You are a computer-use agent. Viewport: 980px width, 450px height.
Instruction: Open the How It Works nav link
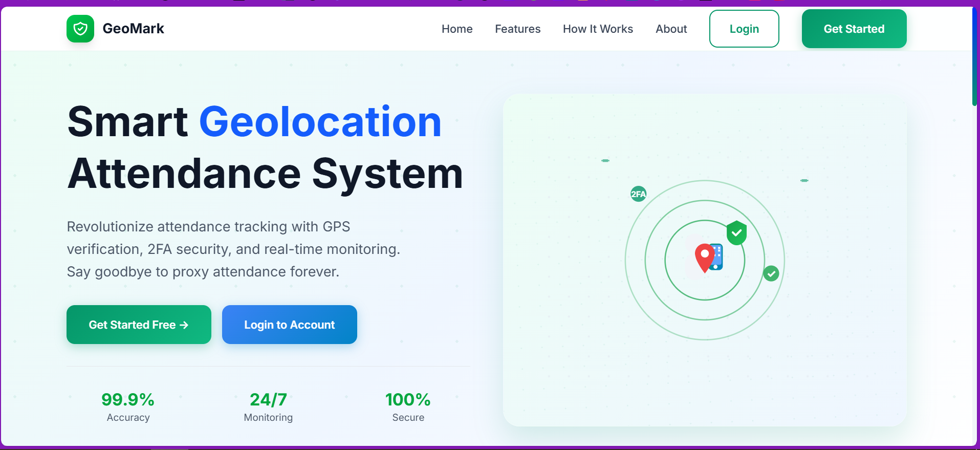[x=598, y=29]
